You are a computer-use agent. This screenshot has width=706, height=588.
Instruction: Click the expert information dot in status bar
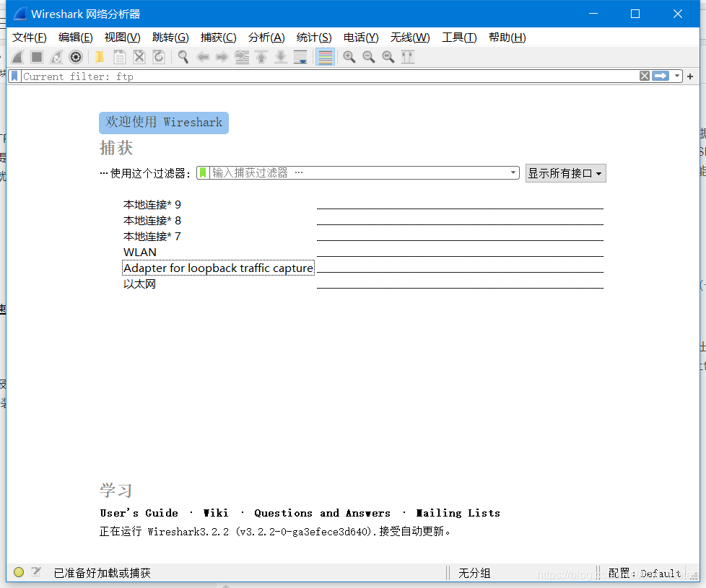point(18,572)
